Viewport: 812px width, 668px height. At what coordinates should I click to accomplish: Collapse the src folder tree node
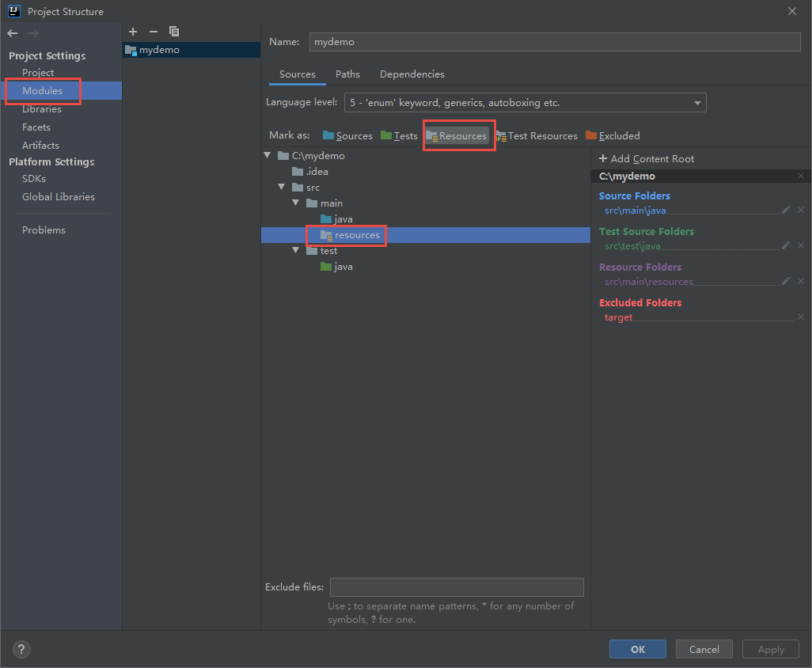pyautogui.click(x=282, y=188)
